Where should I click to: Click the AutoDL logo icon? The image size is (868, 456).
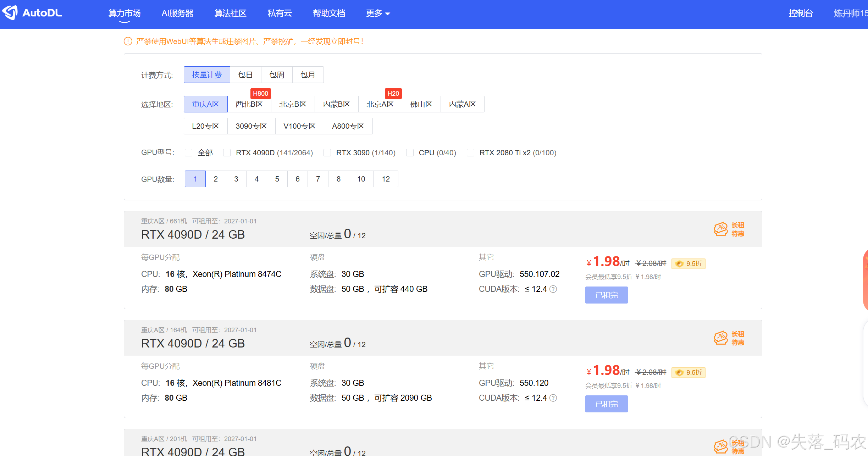[10, 13]
